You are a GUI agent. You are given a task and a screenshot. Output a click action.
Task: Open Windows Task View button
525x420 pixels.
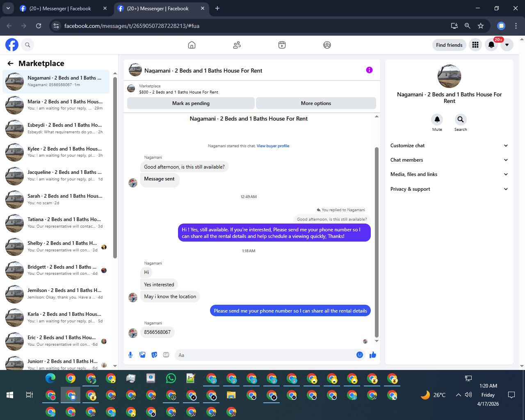coord(30,395)
